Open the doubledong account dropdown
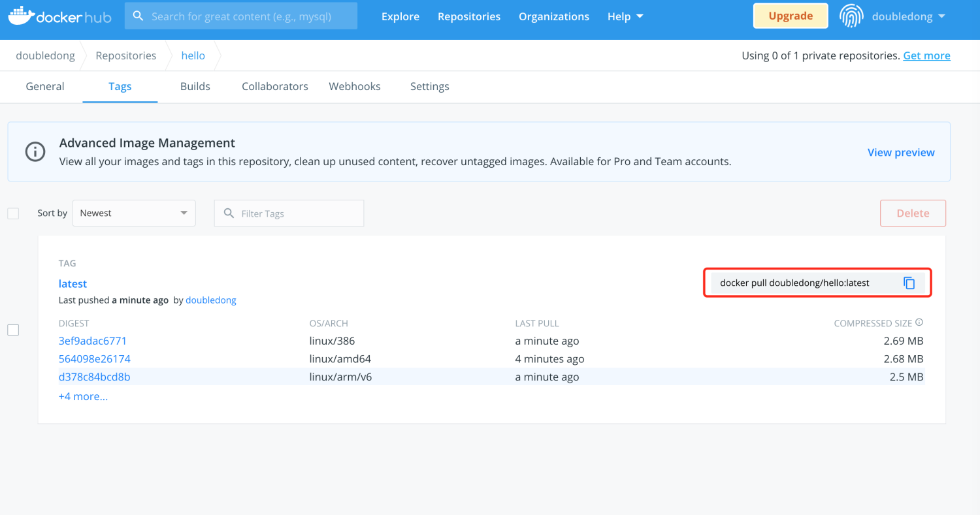The width and height of the screenshot is (980, 515). pyautogui.click(x=909, y=16)
